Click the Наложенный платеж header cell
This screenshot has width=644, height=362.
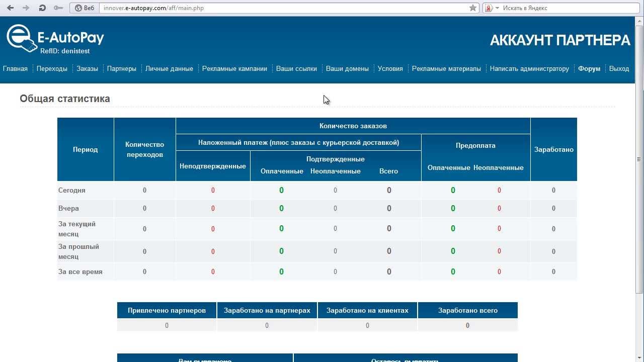298,142
